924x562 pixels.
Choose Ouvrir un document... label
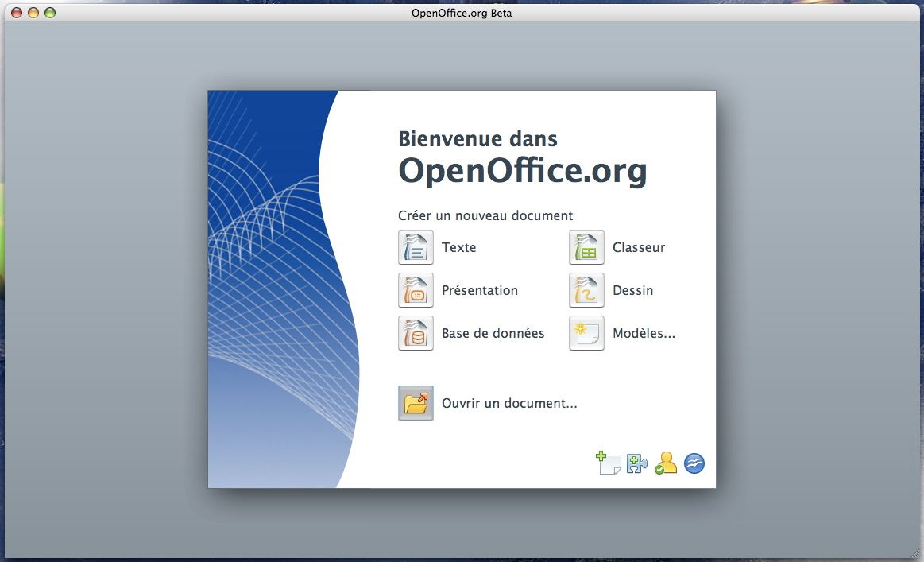510,403
